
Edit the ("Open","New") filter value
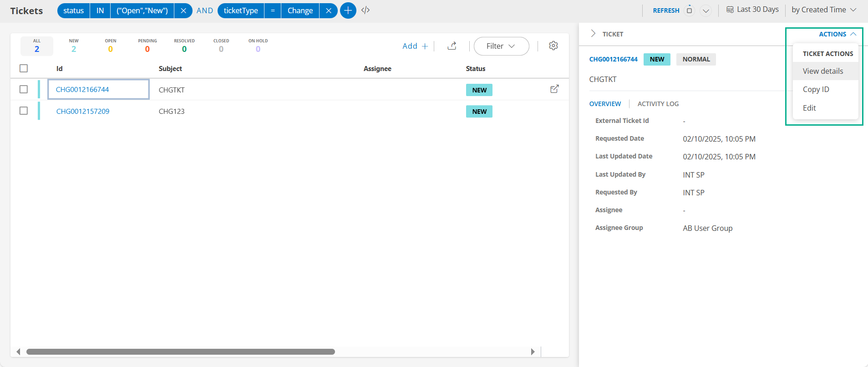coord(142,10)
